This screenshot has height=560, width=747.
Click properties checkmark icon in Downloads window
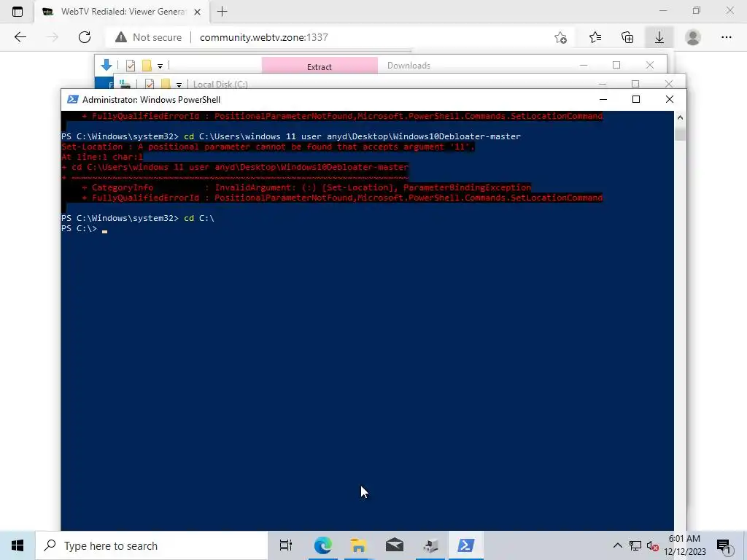(131, 65)
